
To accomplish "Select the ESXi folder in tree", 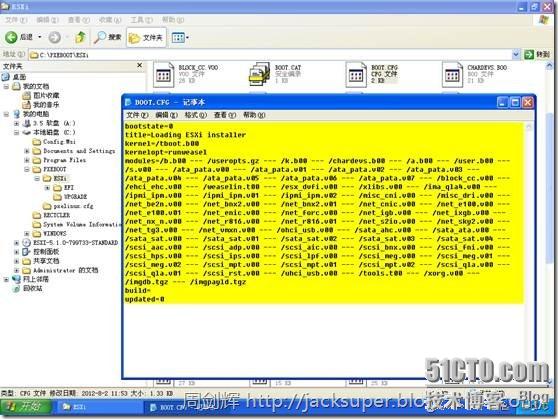I will 60,178.
